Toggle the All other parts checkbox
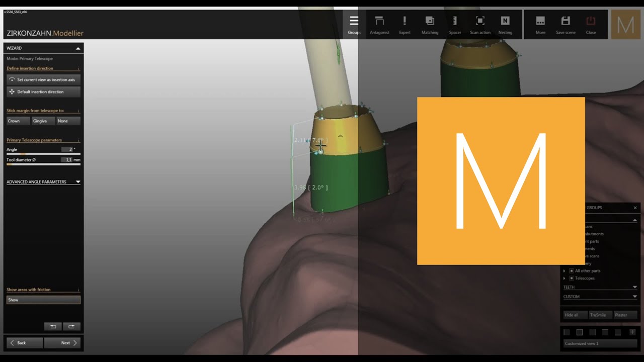This screenshot has width=644, height=362. 572,271
